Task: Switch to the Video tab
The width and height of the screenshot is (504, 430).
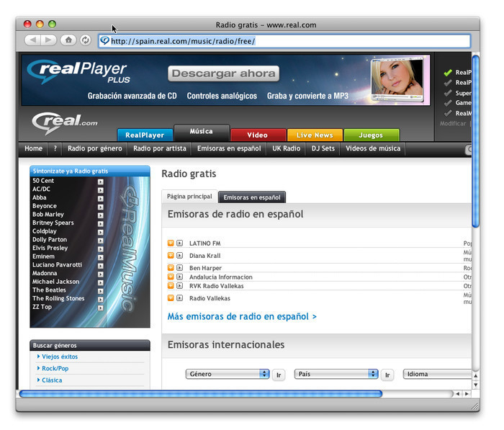Action: (258, 135)
